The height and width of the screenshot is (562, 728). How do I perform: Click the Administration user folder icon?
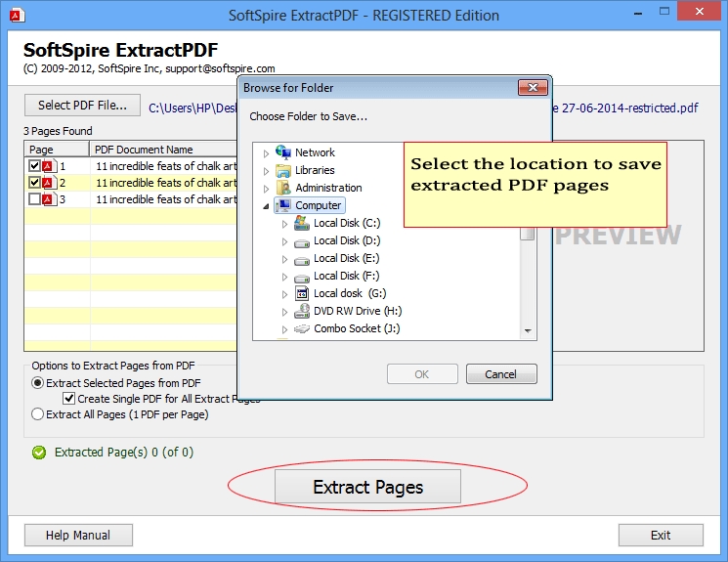click(x=283, y=188)
